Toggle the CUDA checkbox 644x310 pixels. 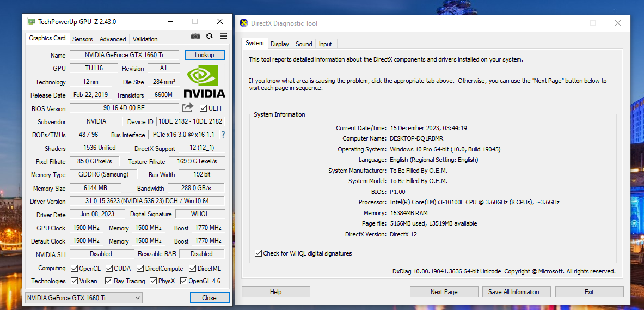(x=109, y=269)
